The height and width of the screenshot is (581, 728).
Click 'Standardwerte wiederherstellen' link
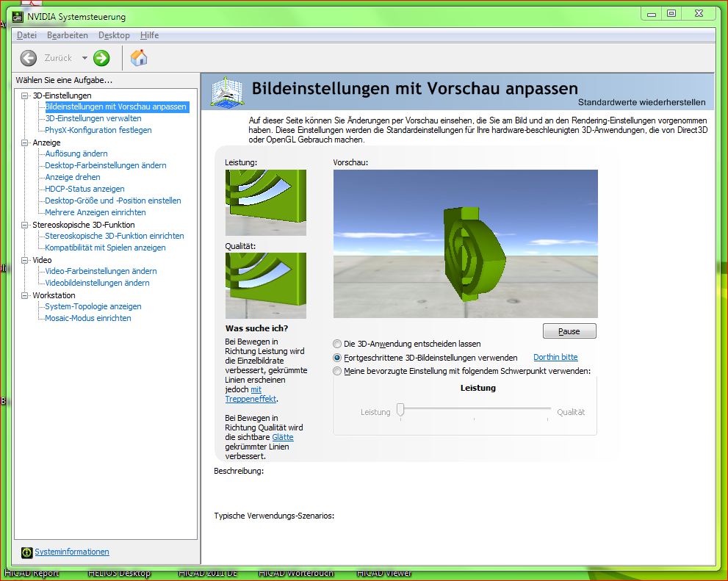(x=641, y=103)
